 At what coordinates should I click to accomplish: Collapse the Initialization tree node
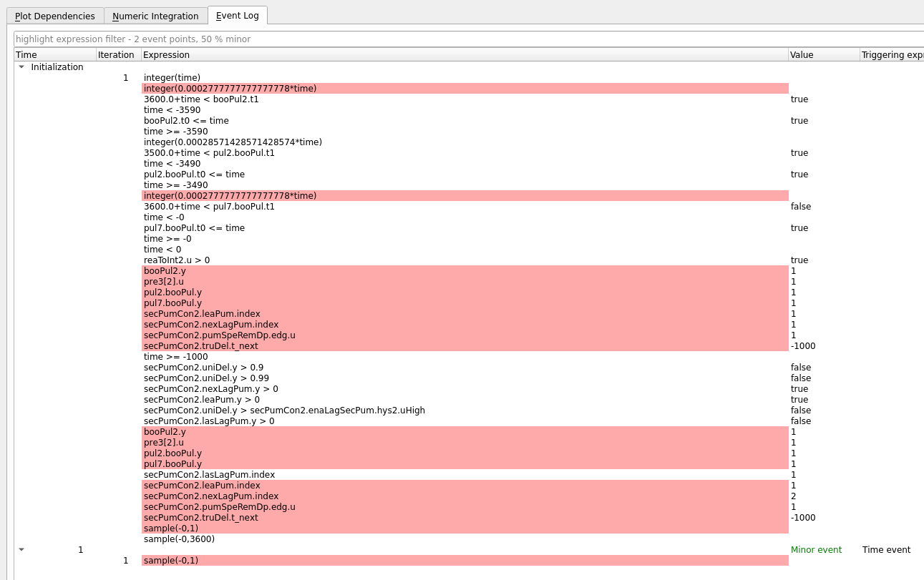click(21, 67)
